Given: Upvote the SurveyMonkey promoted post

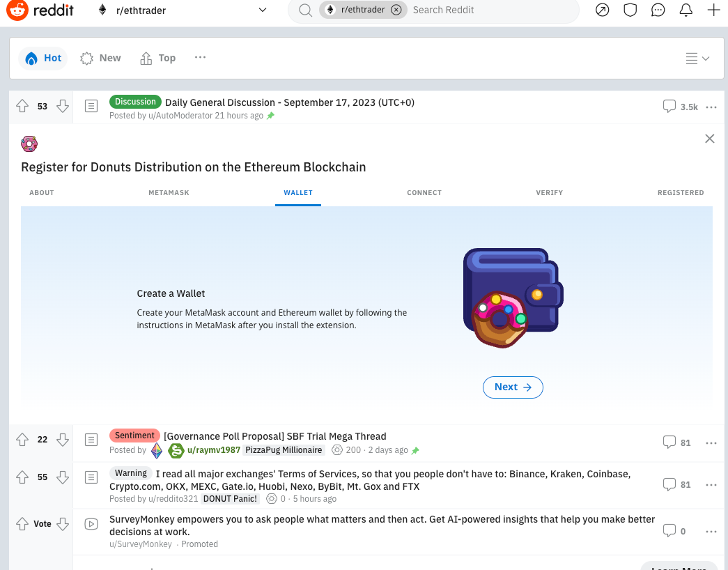Looking at the screenshot, I should (x=22, y=524).
